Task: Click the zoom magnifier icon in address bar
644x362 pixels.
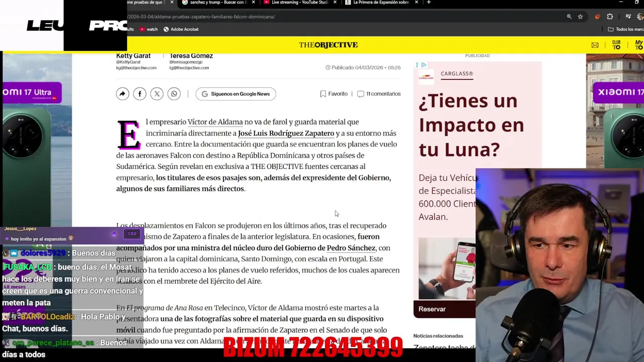Action: [569, 17]
